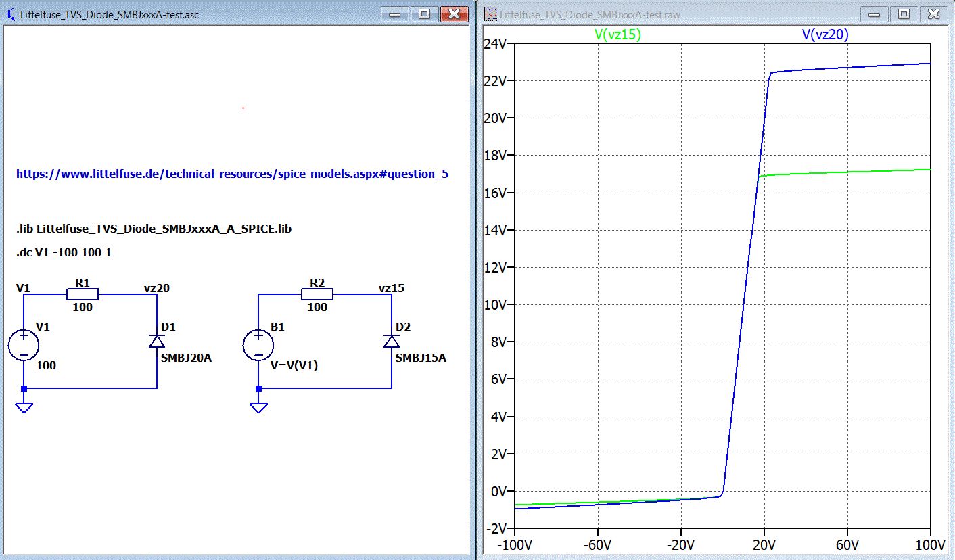Click the ground symbol under B1
The image size is (955, 560).
258,407
